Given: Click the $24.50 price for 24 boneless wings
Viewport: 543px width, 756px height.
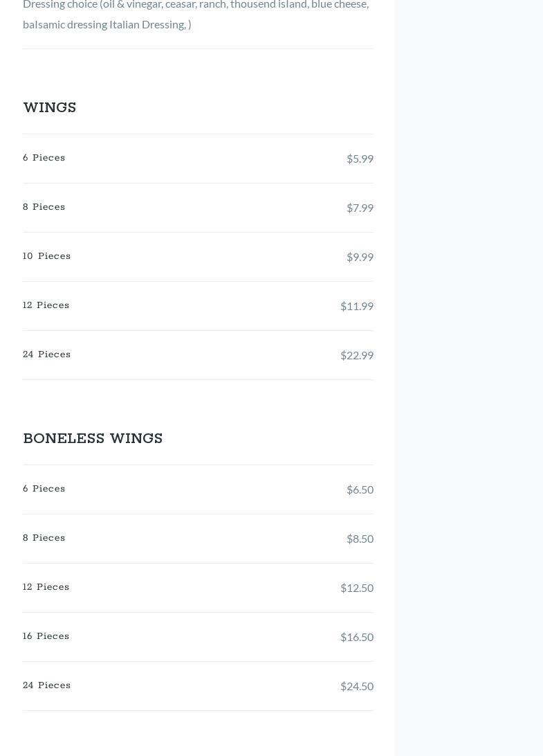Looking at the screenshot, I should click(357, 686).
